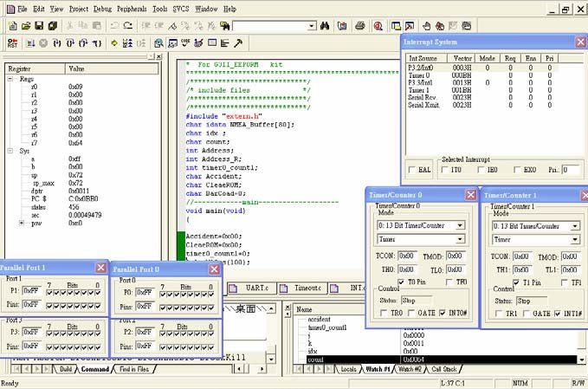Save the current file
Image resolution: width=588 pixels, height=389 pixels.
(x=39, y=26)
